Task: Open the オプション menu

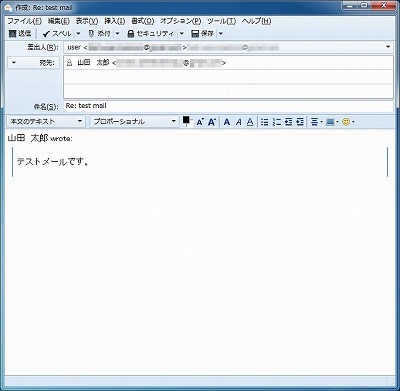Action: pyautogui.click(x=181, y=21)
